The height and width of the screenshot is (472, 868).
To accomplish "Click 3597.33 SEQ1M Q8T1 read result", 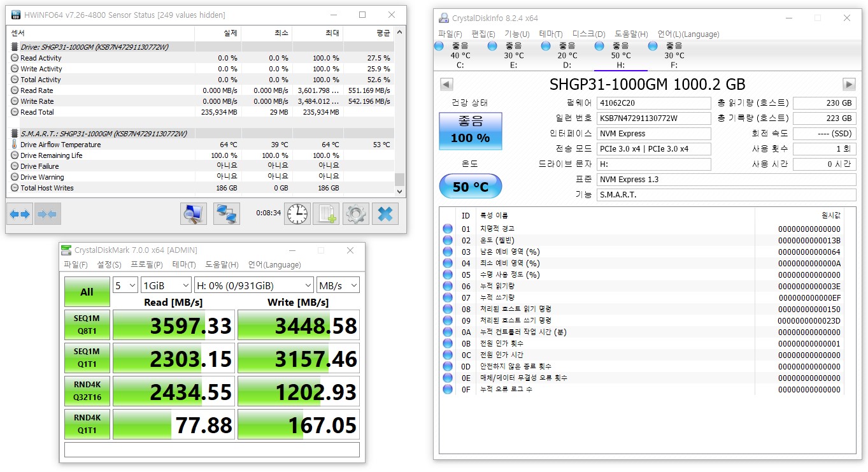I will [x=174, y=325].
